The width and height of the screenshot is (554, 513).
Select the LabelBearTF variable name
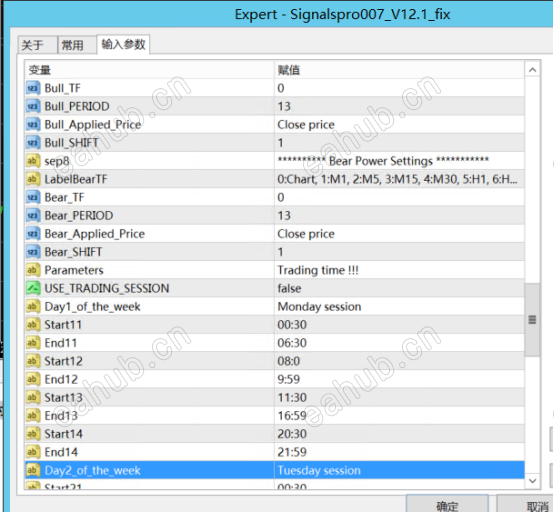[x=76, y=179]
